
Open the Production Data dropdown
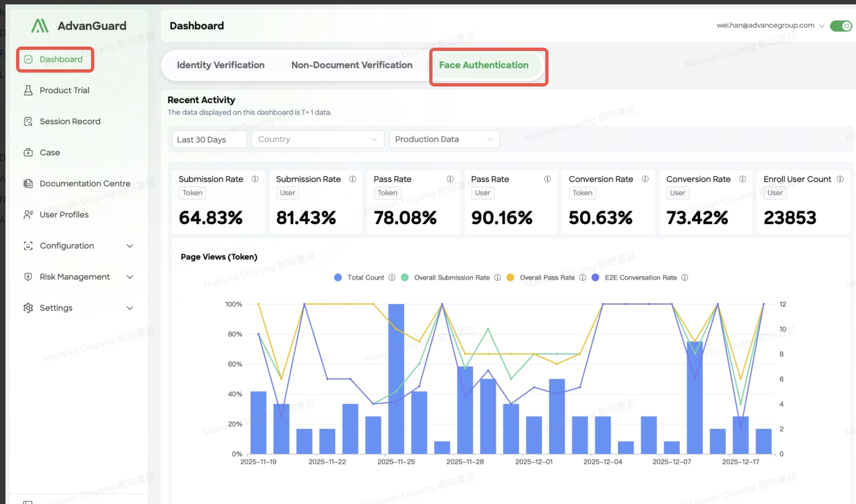(444, 139)
